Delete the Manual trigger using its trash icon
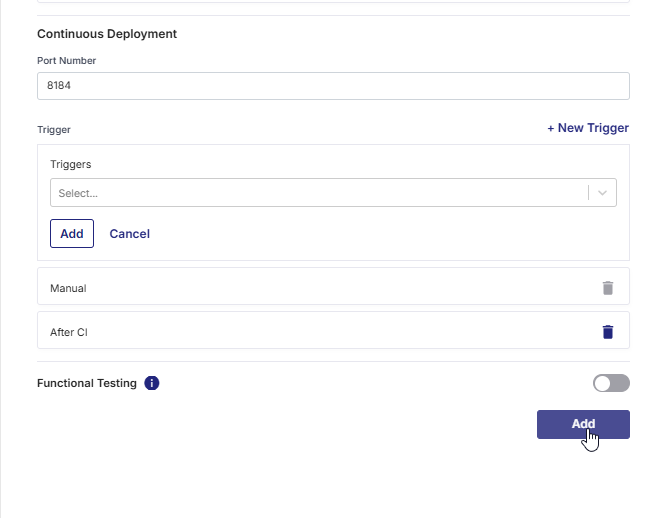Image resolution: width=670 pixels, height=518 pixels. pyautogui.click(x=608, y=288)
